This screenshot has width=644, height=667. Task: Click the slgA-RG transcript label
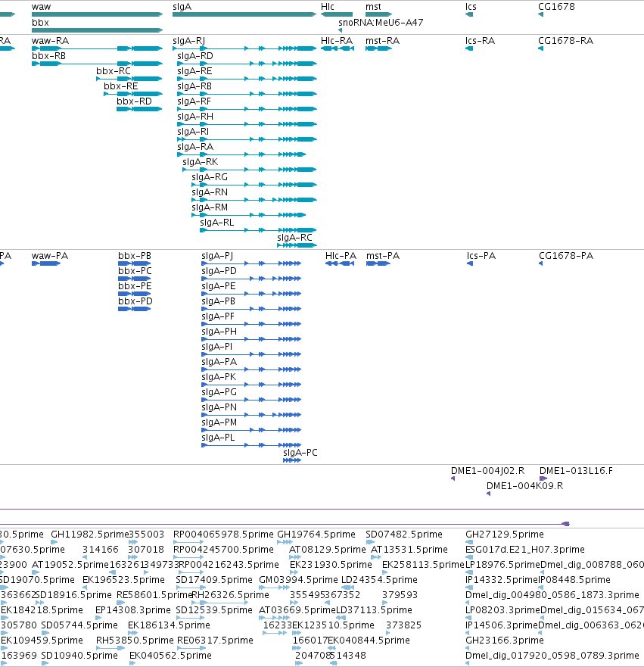pos(210,177)
